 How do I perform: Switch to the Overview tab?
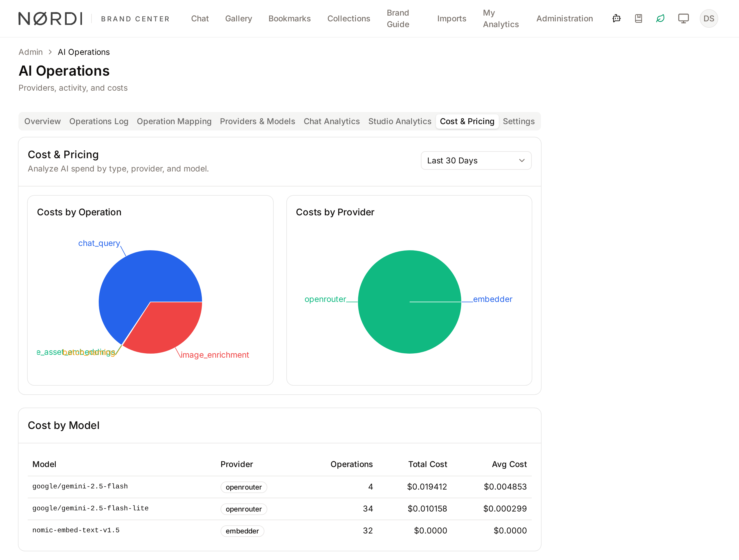[42, 121]
